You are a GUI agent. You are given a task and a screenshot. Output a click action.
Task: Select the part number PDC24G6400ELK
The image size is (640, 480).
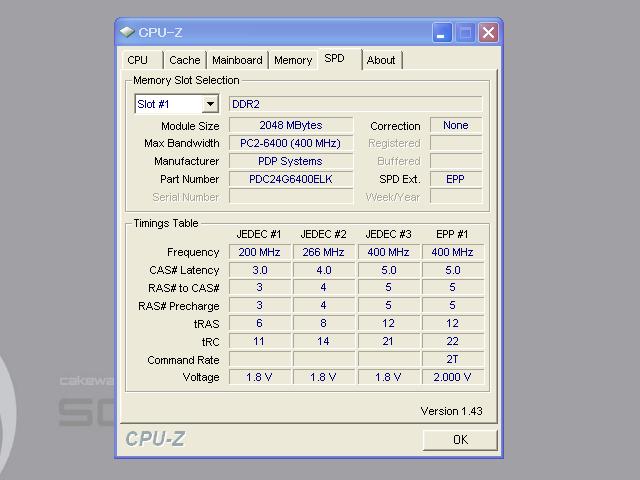pos(291,179)
